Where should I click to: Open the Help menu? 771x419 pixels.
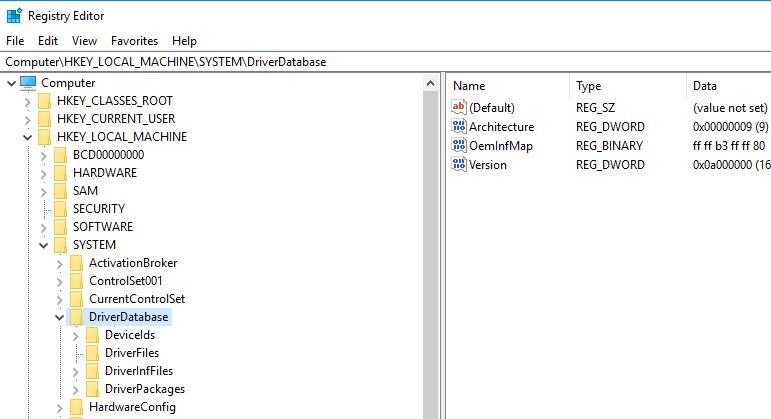pyautogui.click(x=184, y=41)
